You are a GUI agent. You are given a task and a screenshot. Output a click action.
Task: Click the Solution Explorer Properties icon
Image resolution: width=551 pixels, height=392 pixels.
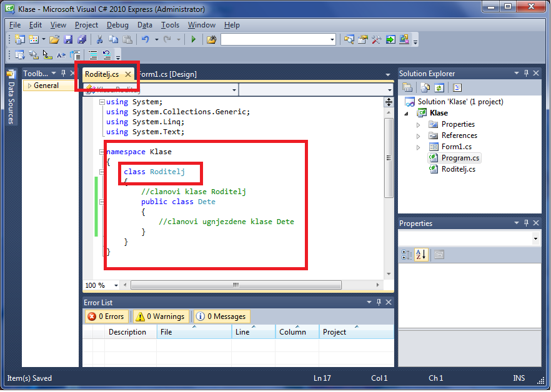click(407, 87)
